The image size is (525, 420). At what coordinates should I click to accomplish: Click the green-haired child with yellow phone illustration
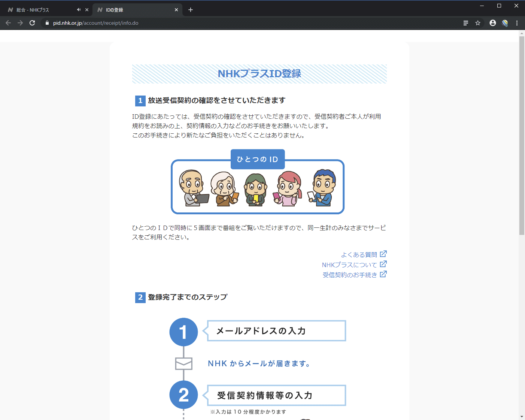[255, 190]
